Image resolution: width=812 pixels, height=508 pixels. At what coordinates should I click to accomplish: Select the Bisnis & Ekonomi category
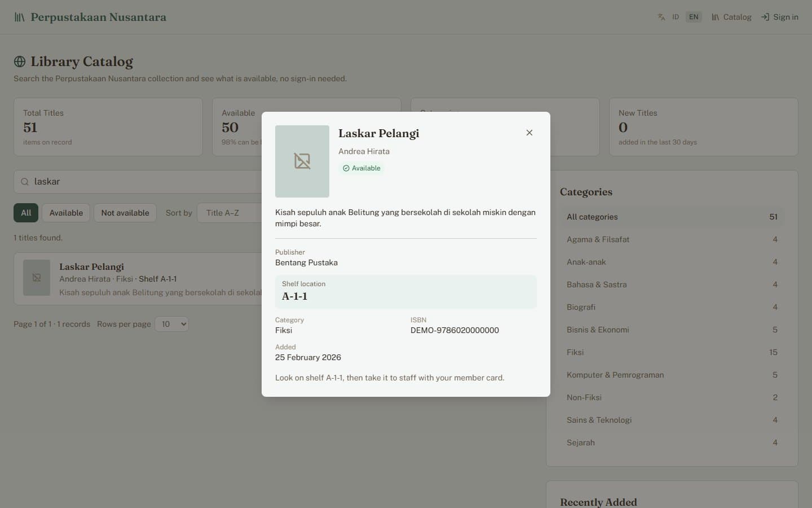click(672, 330)
